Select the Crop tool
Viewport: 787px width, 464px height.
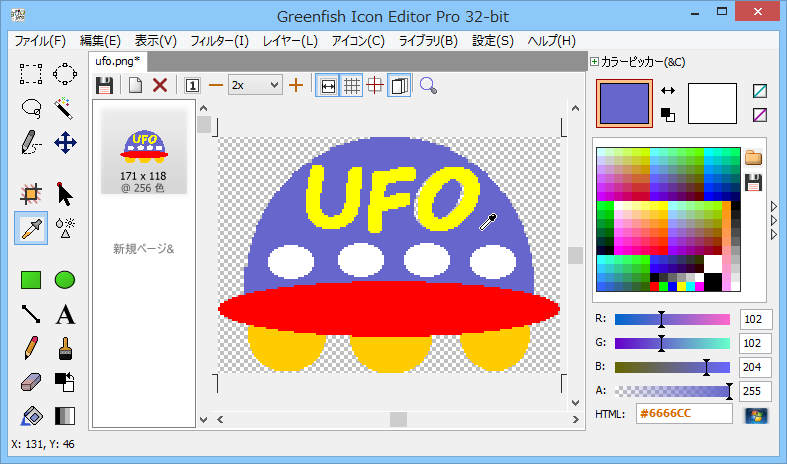[31, 193]
